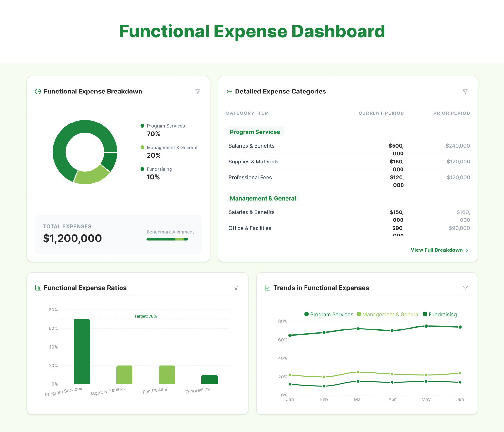Open the filter icon on Trends in Functional Expenses
Screen dimensions: 504x432
coord(465,288)
